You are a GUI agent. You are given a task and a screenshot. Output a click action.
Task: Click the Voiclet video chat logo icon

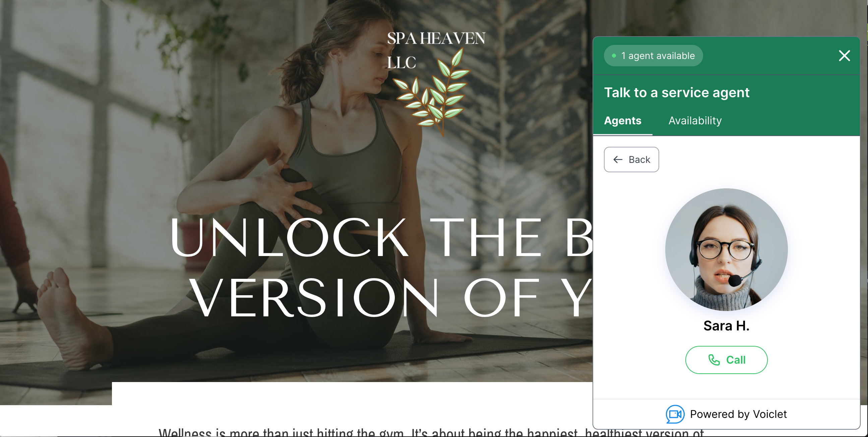point(675,414)
